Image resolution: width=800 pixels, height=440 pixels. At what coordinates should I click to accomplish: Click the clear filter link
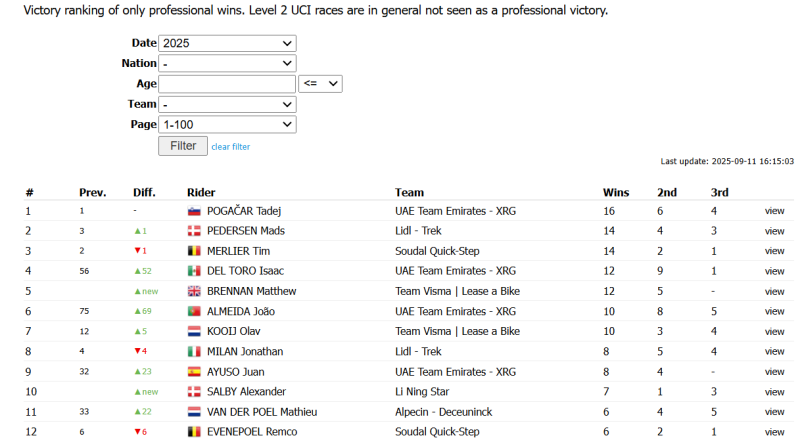coord(231,147)
